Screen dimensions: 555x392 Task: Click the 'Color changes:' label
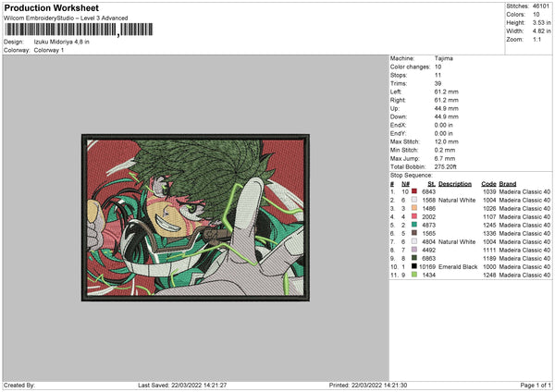(x=410, y=67)
